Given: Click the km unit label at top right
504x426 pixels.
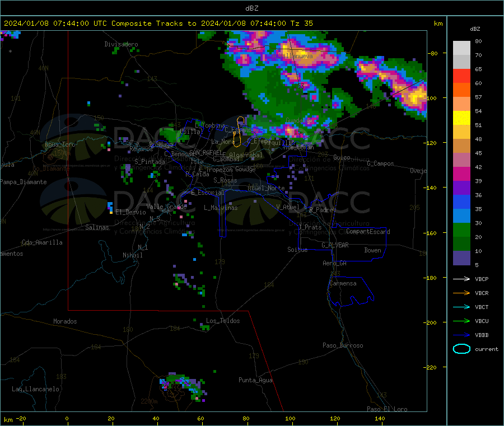Looking at the screenshot, I should pyautogui.click(x=438, y=24).
